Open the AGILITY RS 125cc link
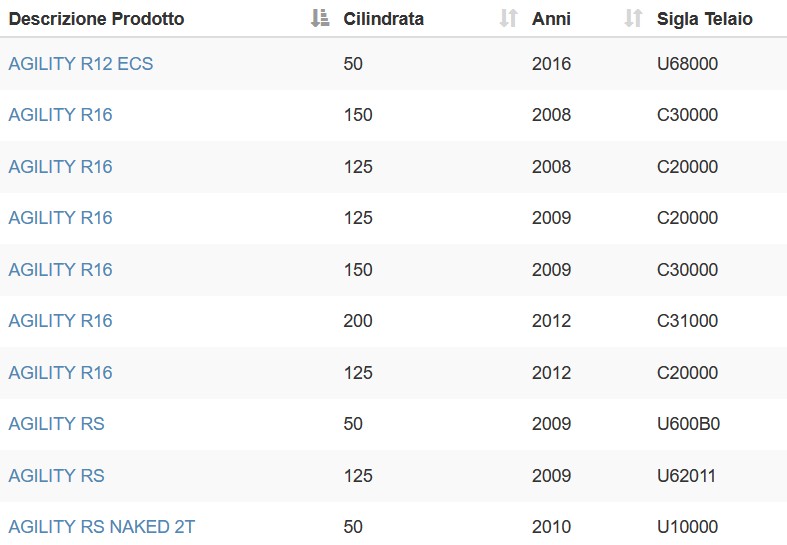 tap(56, 475)
